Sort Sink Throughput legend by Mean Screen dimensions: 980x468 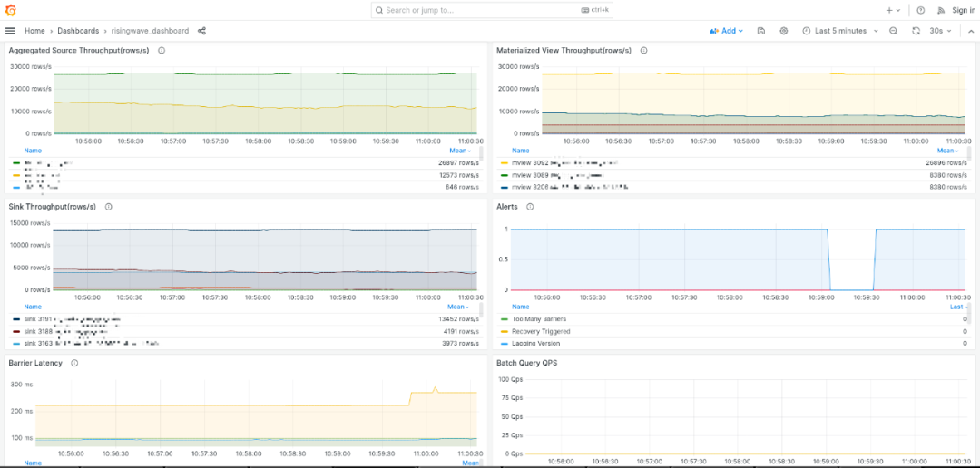tap(459, 307)
